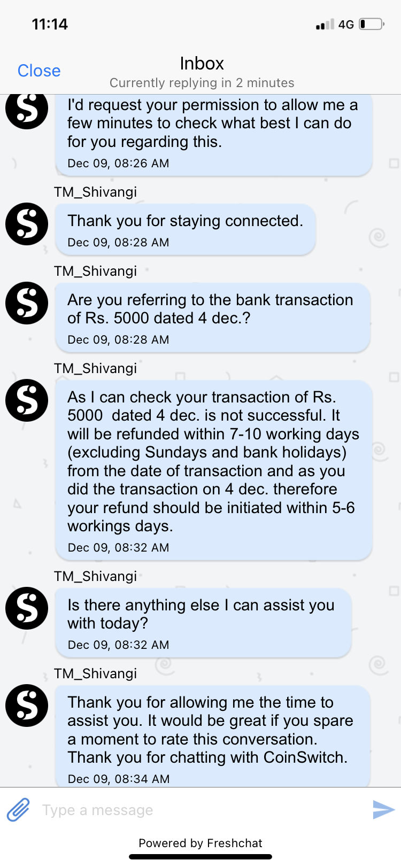Tap the 'Currently replying in 2 minutes' status
Screen dimensions: 401x868
(202, 83)
